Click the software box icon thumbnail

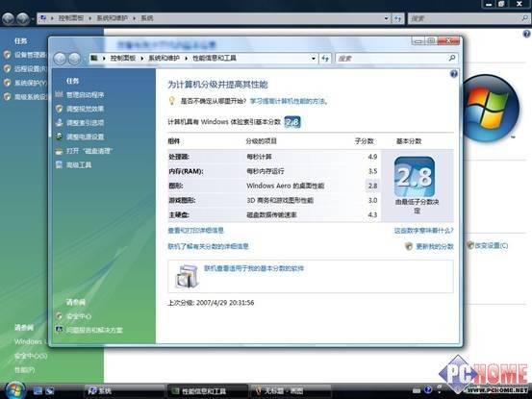[187, 276]
